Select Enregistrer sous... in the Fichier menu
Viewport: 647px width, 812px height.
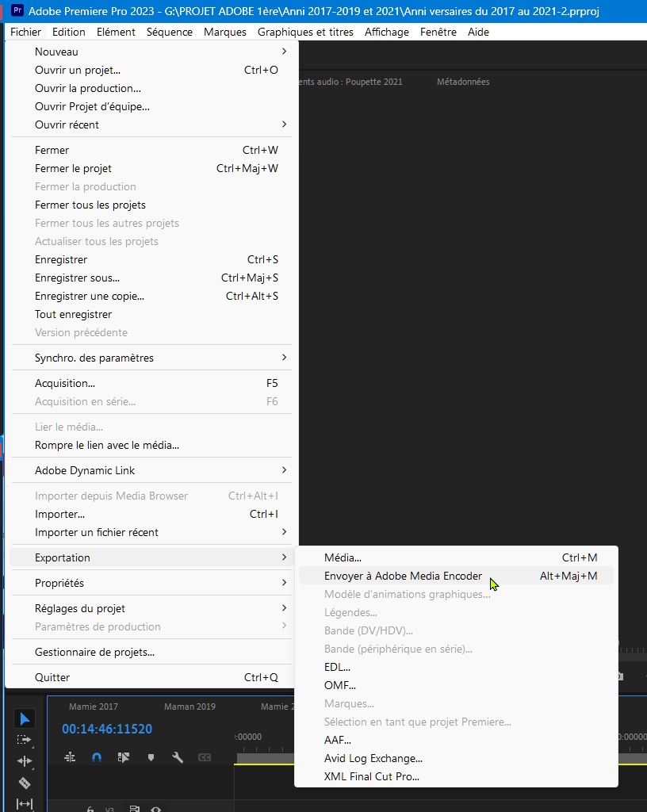click(77, 278)
